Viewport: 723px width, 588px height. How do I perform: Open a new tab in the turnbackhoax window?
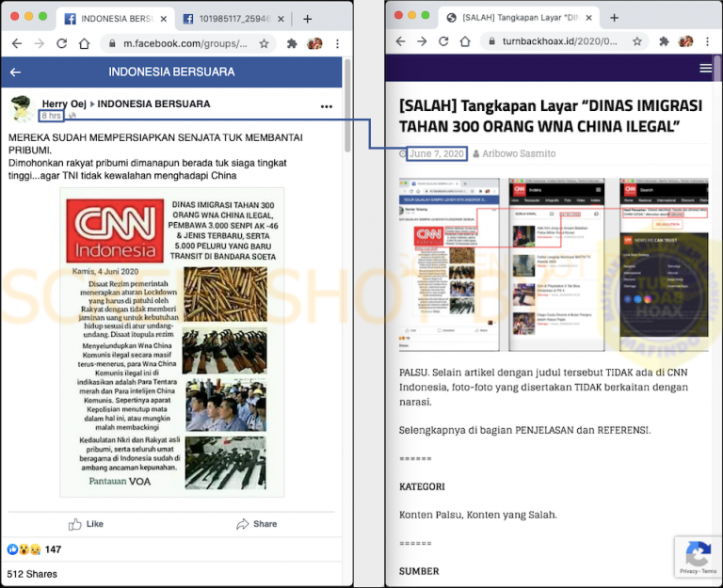[x=614, y=18]
